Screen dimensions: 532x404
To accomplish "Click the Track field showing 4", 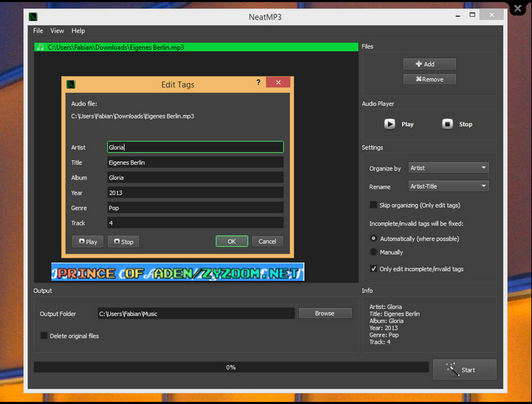I will click(x=195, y=223).
